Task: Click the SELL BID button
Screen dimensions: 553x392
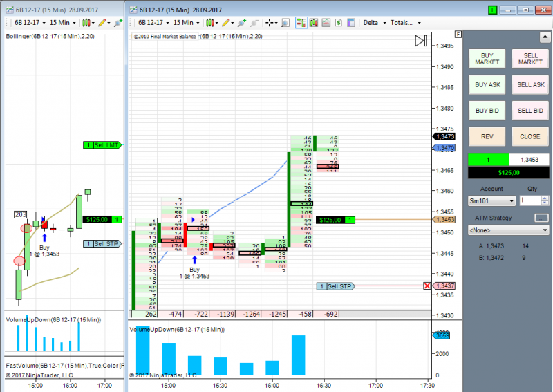Action: click(x=530, y=111)
